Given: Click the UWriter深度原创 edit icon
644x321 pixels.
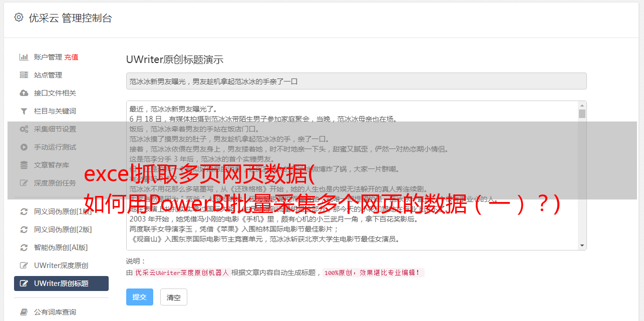Looking at the screenshot, I should (x=24, y=265).
